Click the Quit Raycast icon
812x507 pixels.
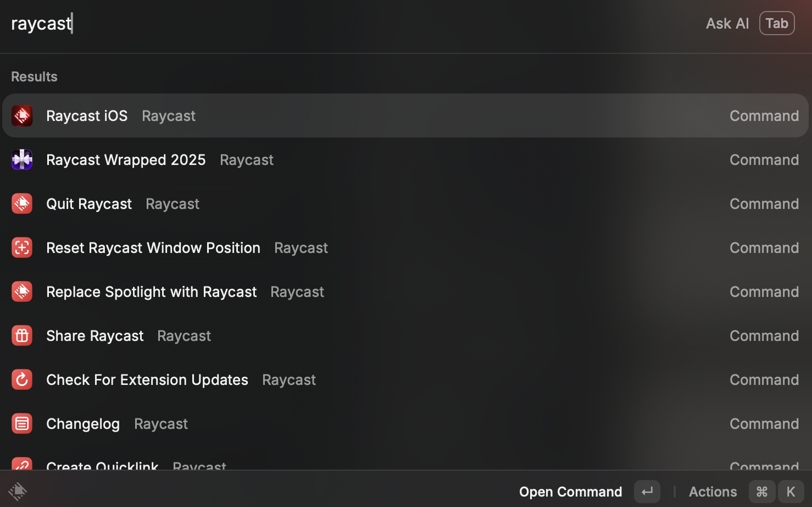point(22,204)
